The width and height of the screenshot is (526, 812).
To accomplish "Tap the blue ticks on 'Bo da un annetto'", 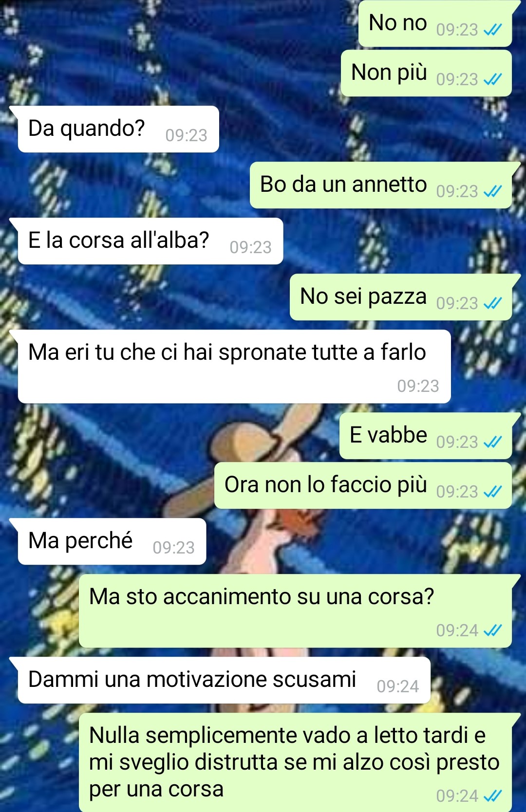I will pos(492,191).
